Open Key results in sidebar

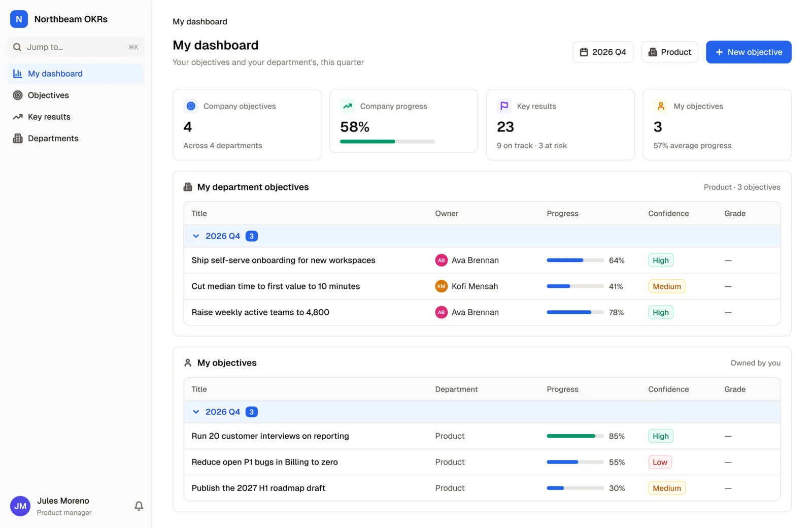(x=76, y=117)
